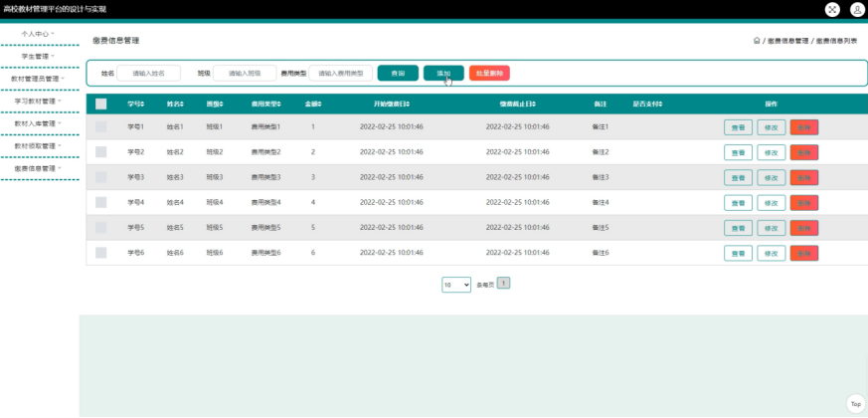Expand 教材领取管理 sidebar menu
Image resolution: width=868 pixels, height=418 pixels.
[38, 145]
